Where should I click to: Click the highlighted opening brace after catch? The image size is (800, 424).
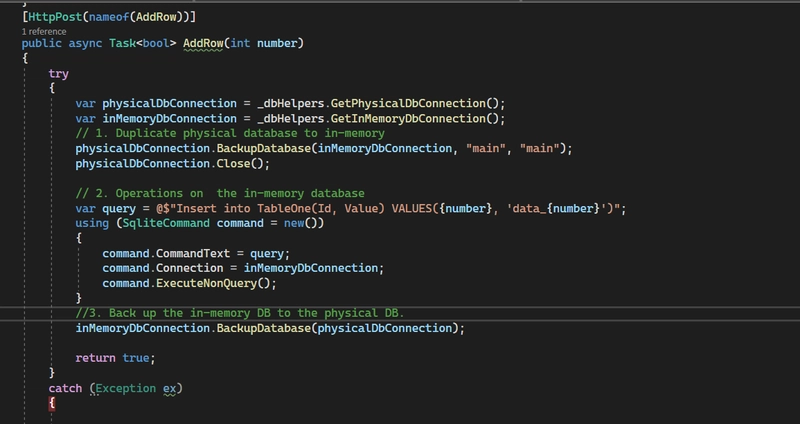tap(52, 403)
